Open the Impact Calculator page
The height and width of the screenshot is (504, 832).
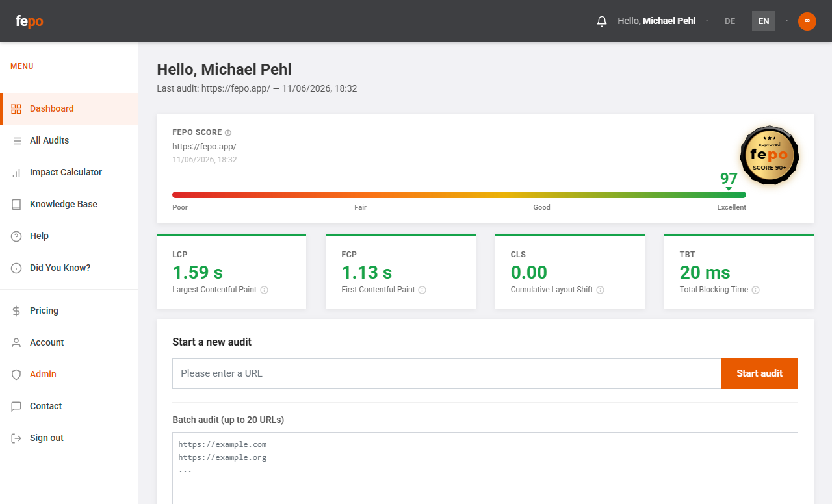[x=69, y=172]
